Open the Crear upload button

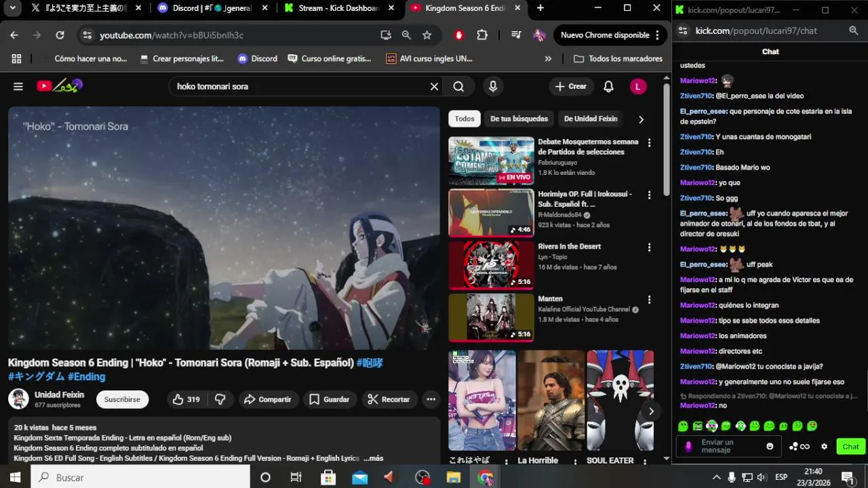click(570, 86)
